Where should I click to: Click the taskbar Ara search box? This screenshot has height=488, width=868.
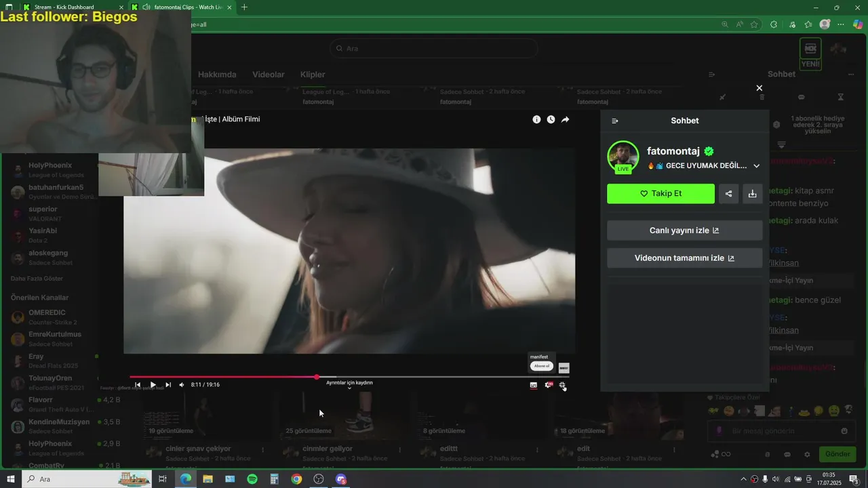(86, 479)
